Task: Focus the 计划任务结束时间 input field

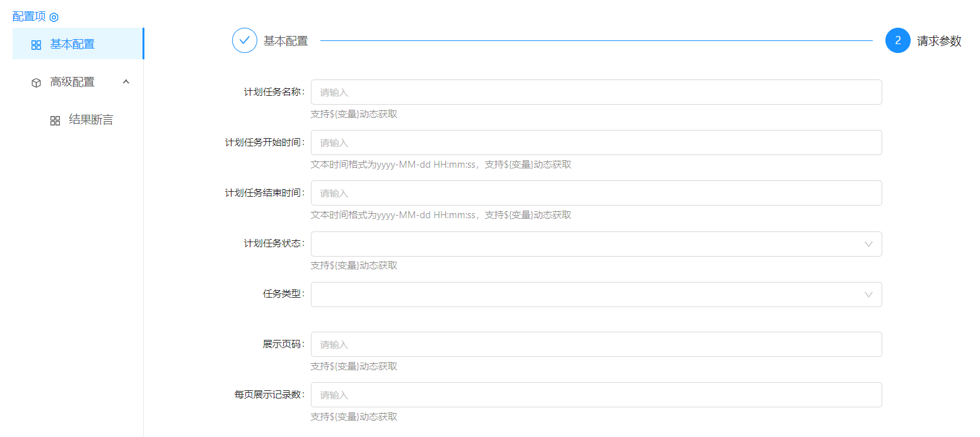Action: tap(596, 193)
